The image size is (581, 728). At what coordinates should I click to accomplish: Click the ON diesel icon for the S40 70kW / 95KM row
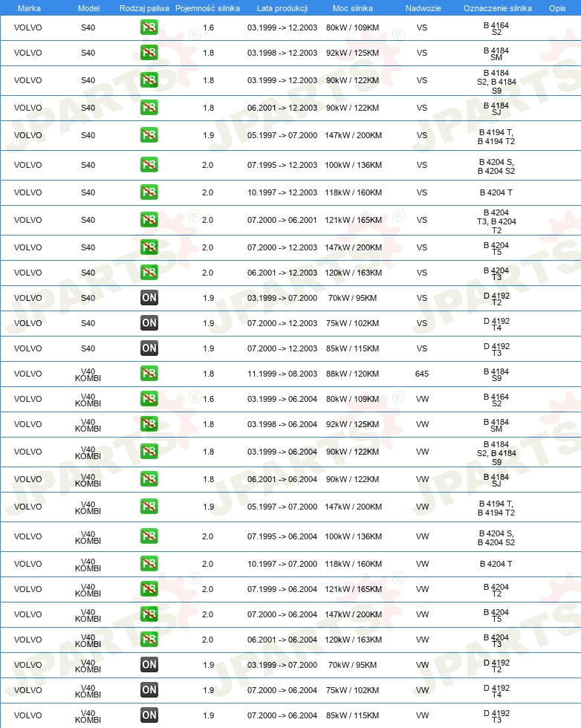click(149, 298)
